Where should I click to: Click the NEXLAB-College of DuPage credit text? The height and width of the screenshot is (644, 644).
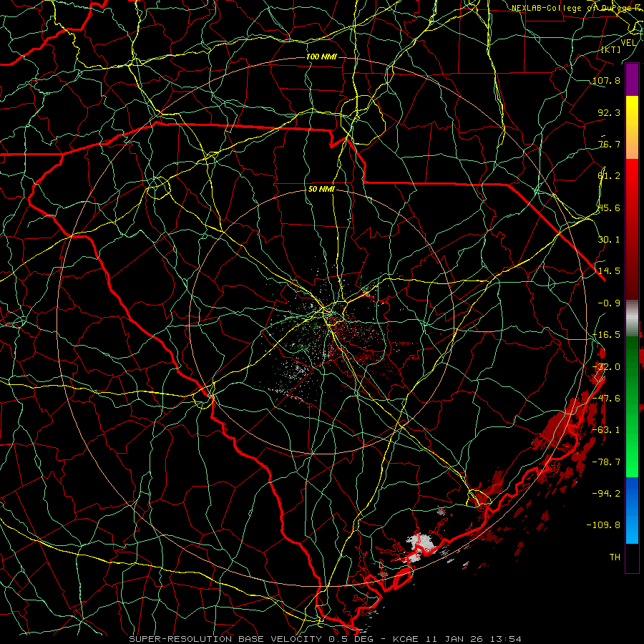point(574,8)
